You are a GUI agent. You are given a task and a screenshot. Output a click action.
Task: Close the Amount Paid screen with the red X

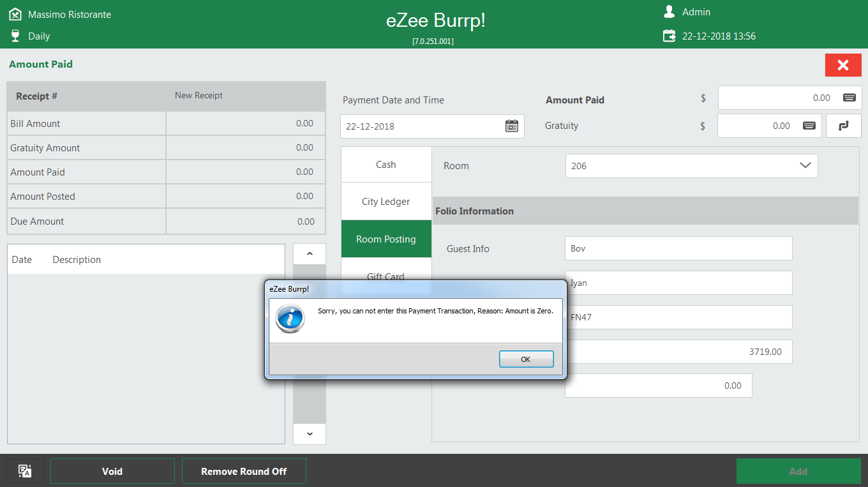[x=843, y=65]
